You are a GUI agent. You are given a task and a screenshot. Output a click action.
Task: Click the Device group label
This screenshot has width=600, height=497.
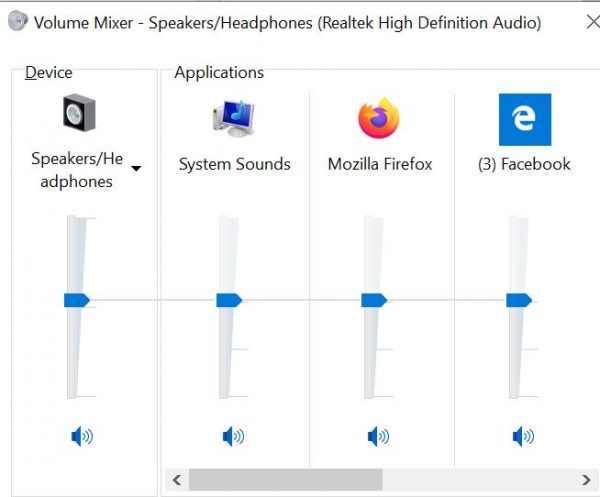pos(49,72)
